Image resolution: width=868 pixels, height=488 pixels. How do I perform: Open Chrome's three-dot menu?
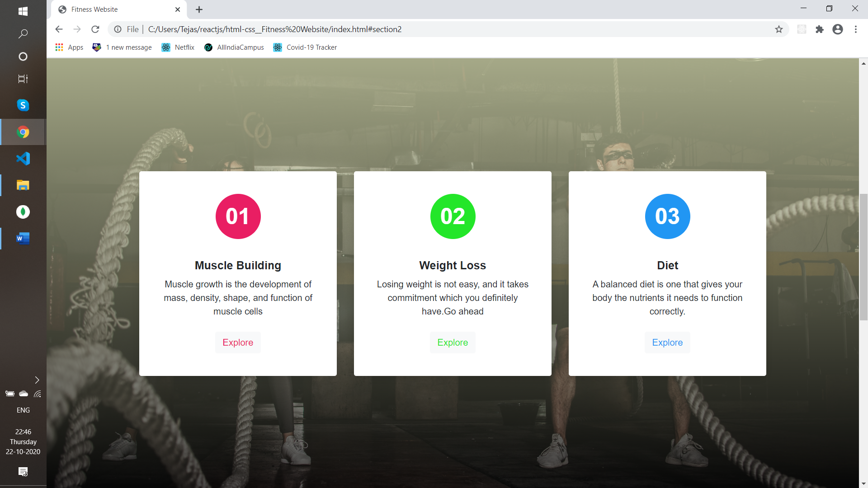click(x=855, y=29)
